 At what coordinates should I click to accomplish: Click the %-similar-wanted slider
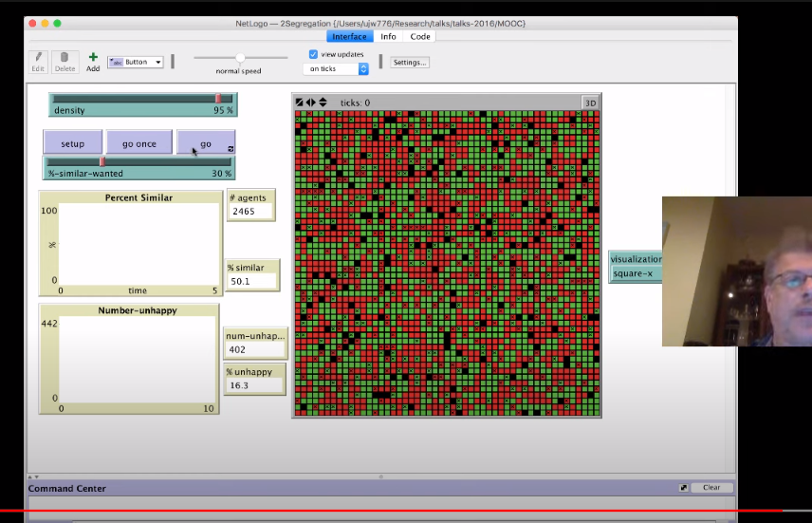[x=138, y=168]
